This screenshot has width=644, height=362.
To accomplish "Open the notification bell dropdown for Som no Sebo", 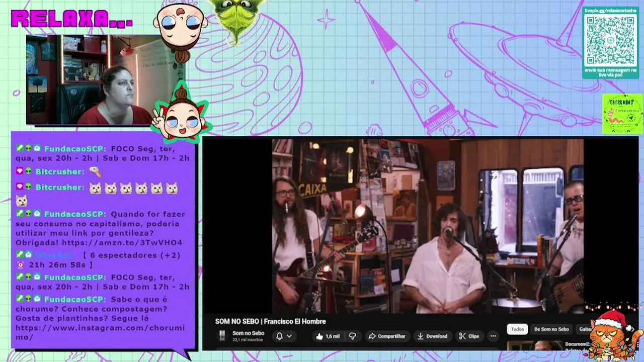I will click(x=284, y=336).
